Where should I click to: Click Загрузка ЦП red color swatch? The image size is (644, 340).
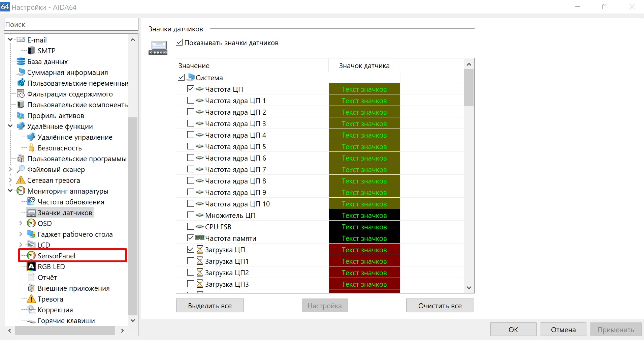tap(364, 250)
